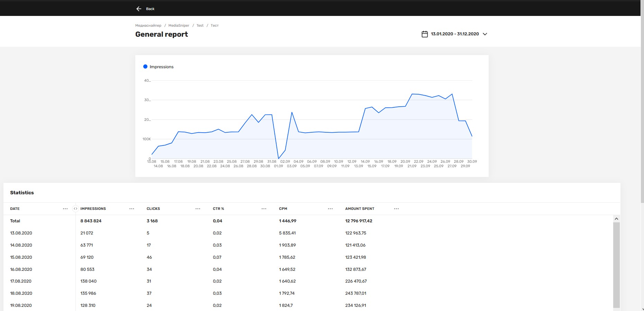This screenshot has height=311, width=644.
Task: Click total amount spent 12 796 917,42
Action: [359, 221]
